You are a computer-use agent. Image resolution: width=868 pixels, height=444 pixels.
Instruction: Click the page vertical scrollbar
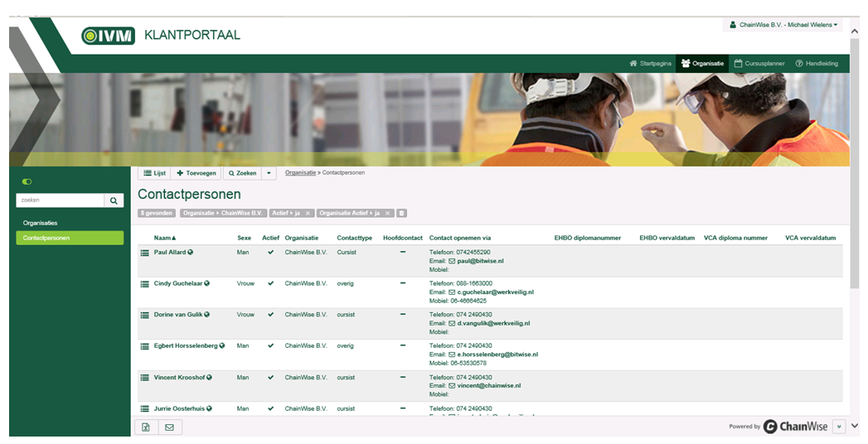(x=854, y=163)
